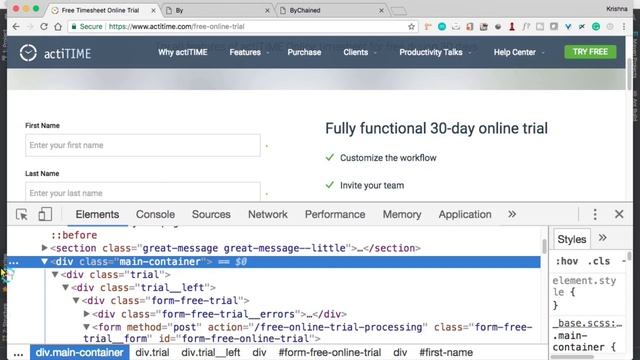Expand more Styles pane tabs
This screenshot has width=640, height=360.
602,238
